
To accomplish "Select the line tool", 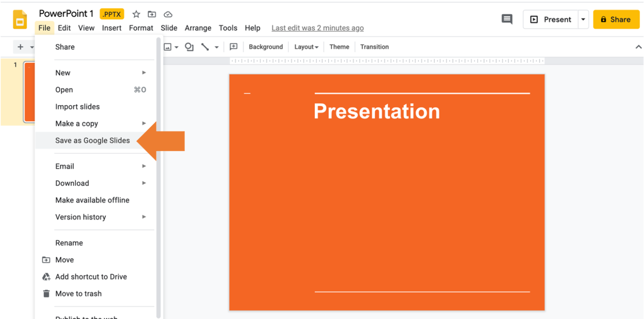I will tap(205, 46).
